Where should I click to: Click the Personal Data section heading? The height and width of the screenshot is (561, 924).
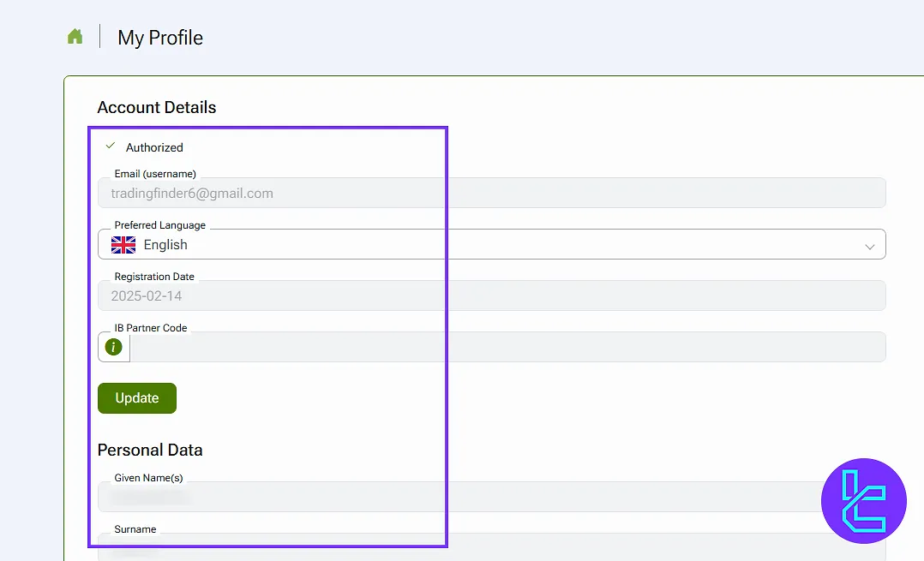click(150, 450)
